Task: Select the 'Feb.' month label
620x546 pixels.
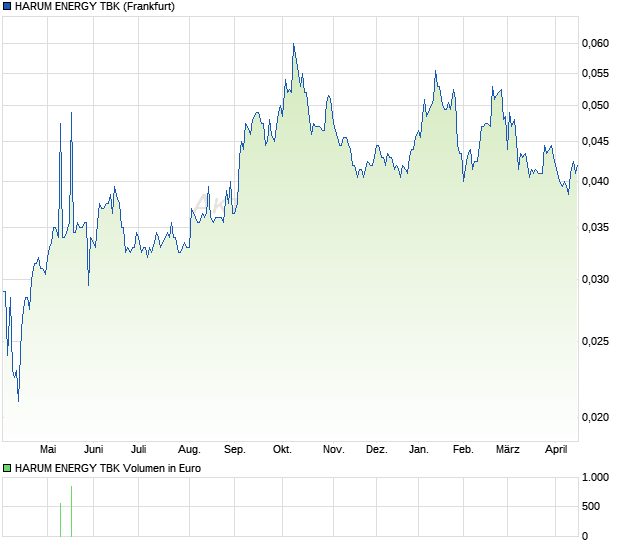Action: click(x=463, y=450)
